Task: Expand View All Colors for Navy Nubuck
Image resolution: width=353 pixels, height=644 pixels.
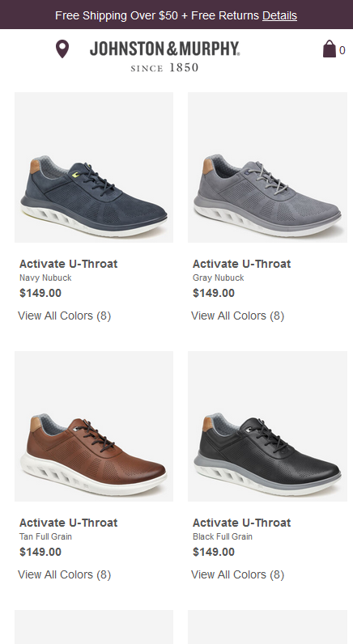Action: pos(65,316)
